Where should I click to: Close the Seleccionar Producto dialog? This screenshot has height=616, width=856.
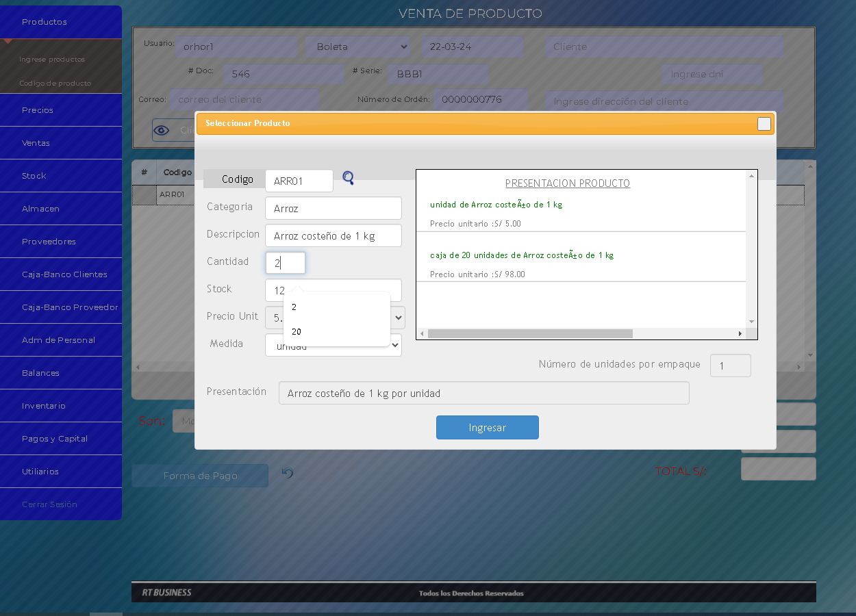coord(764,124)
